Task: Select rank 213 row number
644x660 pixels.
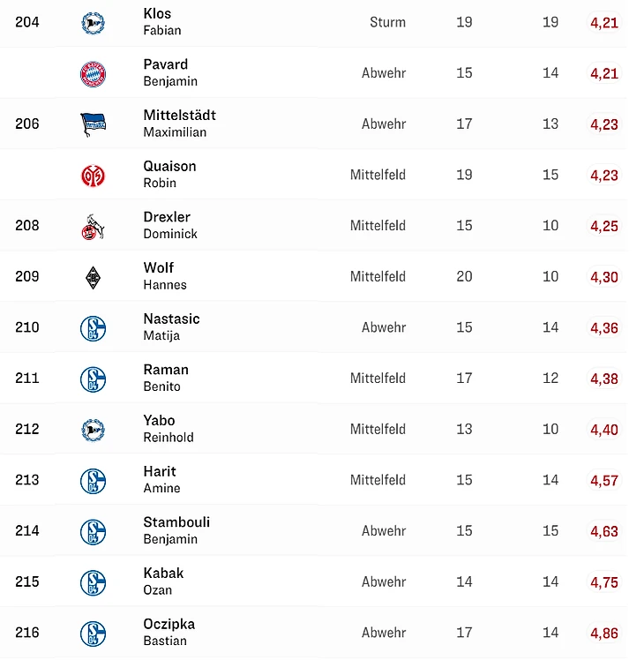Action: [x=27, y=480]
